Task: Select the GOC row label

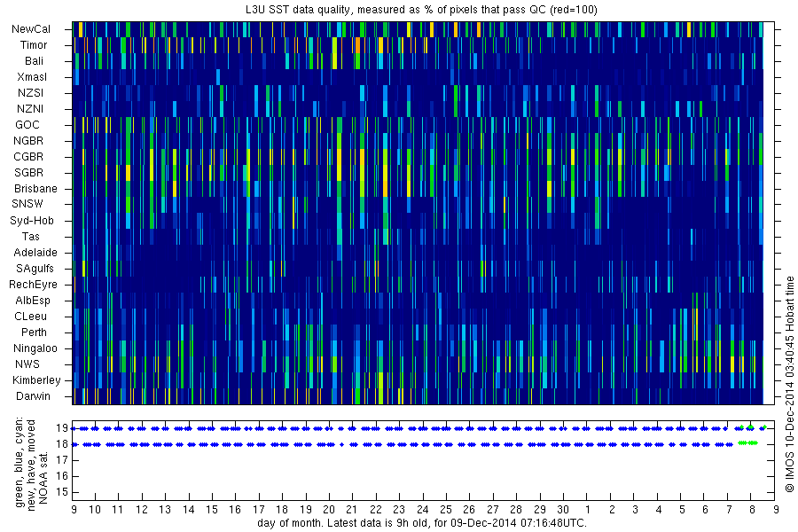Action: (27, 125)
